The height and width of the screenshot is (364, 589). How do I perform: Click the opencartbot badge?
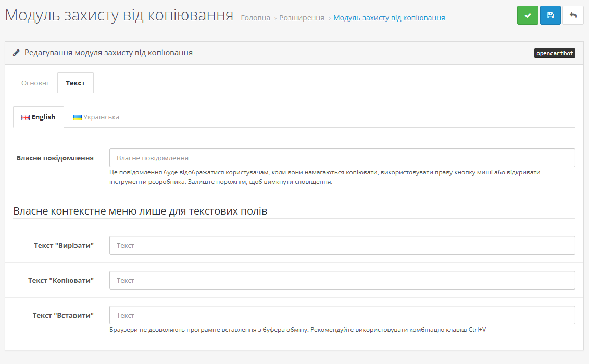[555, 53]
